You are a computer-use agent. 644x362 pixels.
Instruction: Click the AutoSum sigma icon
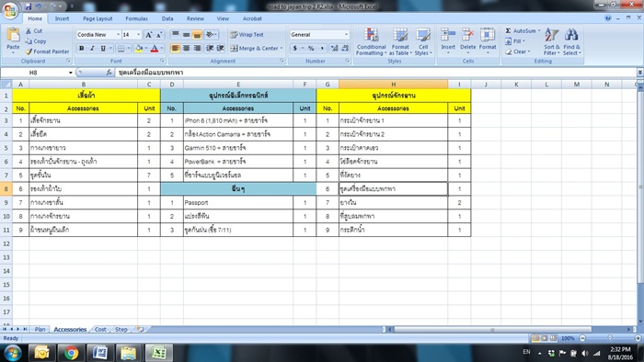(x=508, y=30)
